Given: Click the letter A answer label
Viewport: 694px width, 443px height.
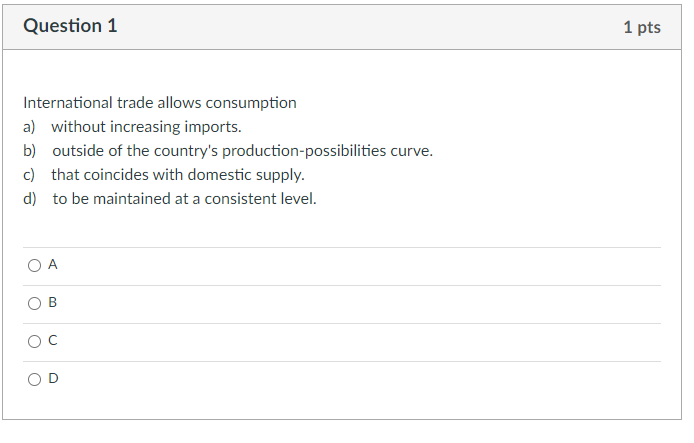Looking at the screenshot, I should pos(53,265).
